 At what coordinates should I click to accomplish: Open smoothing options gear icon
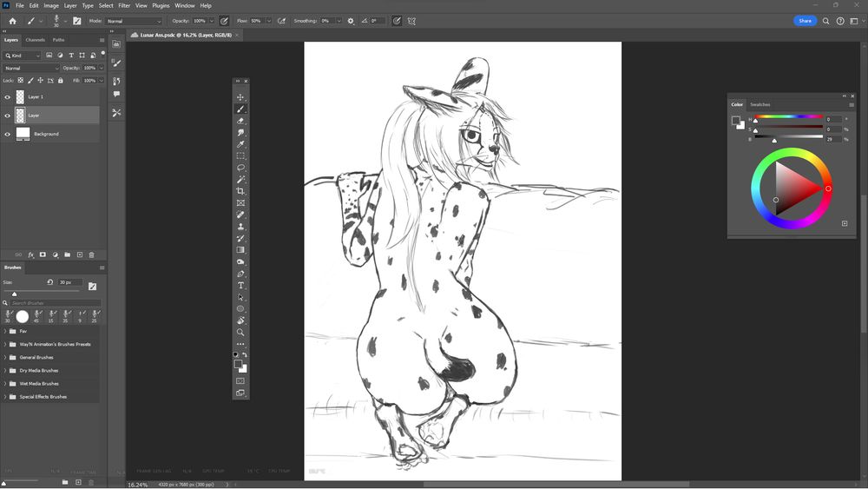point(351,21)
